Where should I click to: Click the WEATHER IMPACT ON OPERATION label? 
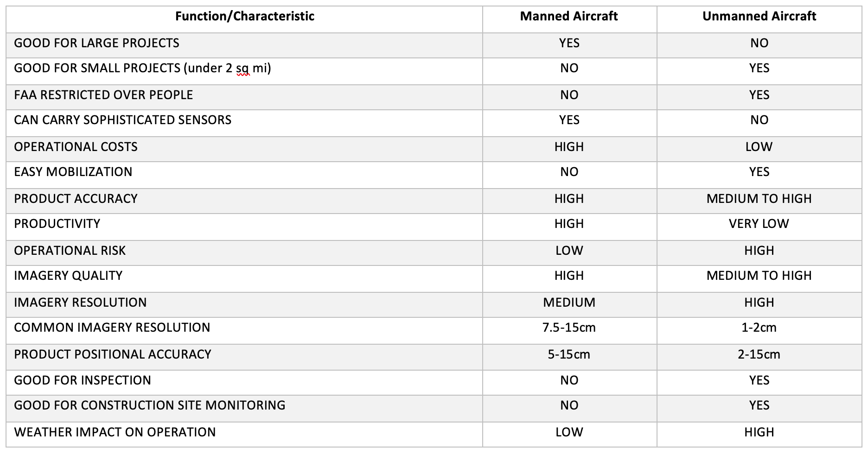pyautogui.click(x=115, y=432)
